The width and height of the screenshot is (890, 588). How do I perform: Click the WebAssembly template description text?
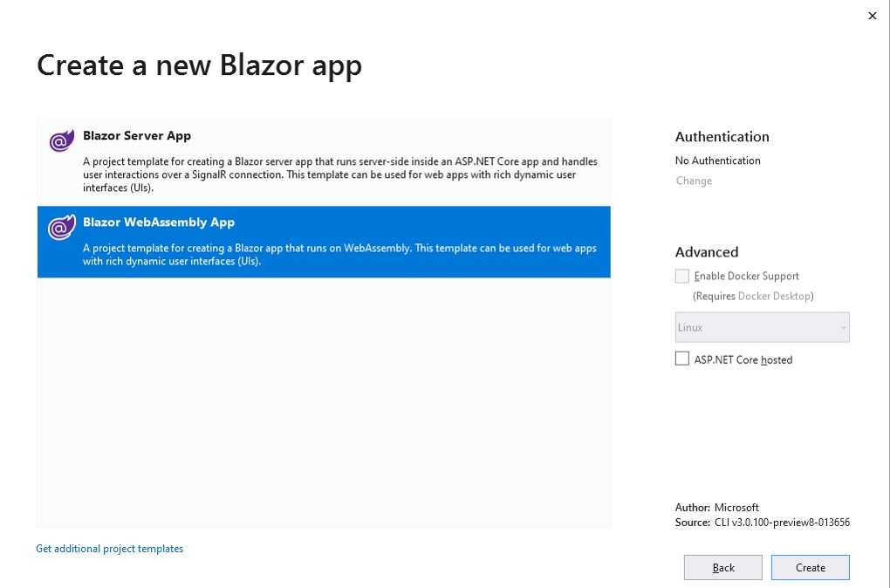tap(340, 255)
